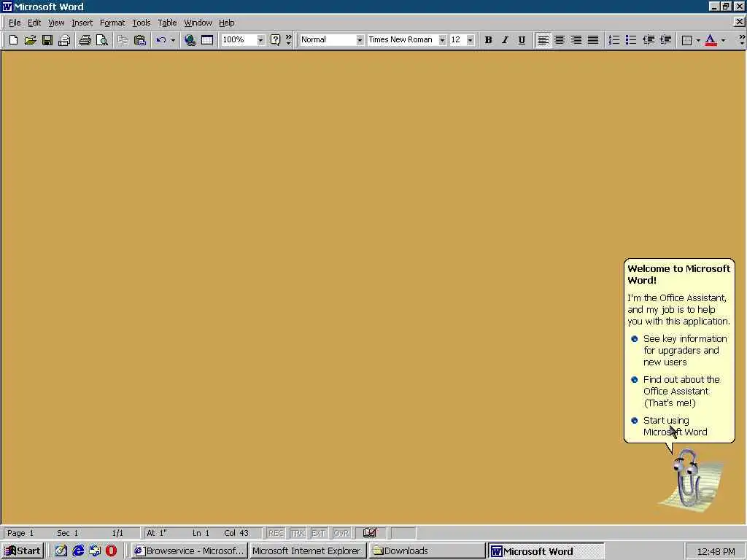The height and width of the screenshot is (560, 747).
Task: Switch to Browservice taskbar window
Action: (x=189, y=551)
